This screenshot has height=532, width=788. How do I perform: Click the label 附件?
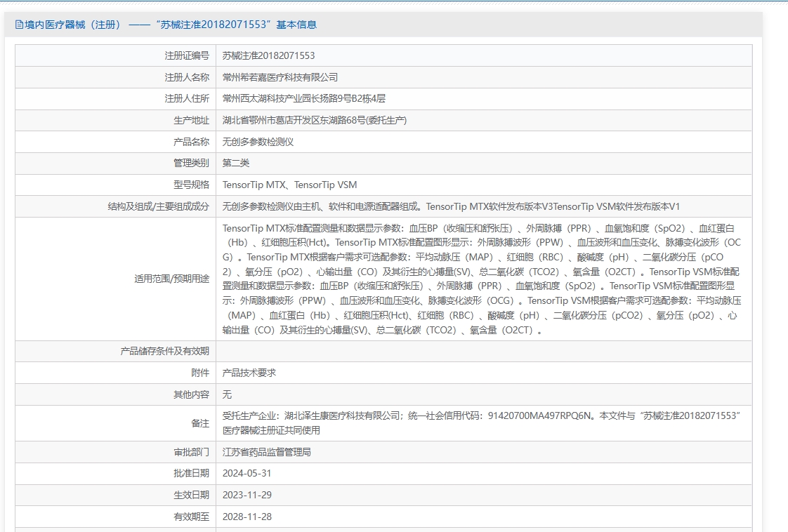[200, 373]
